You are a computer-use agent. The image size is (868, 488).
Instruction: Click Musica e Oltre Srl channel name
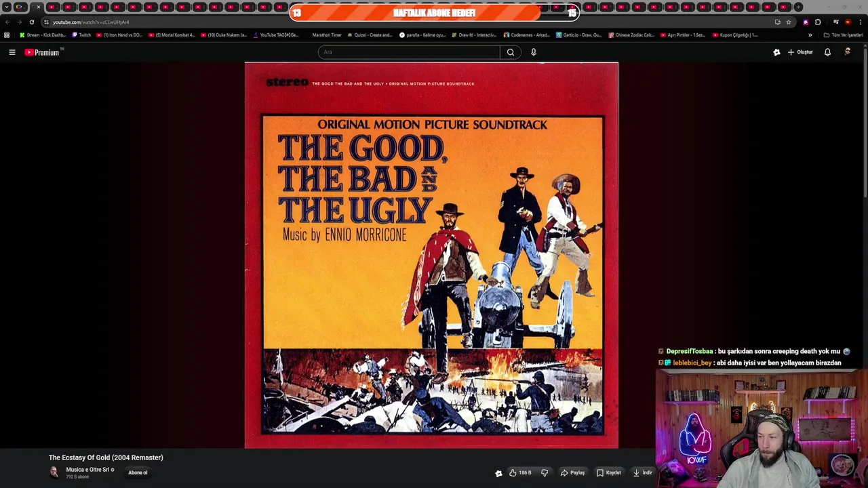click(x=87, y=470)
